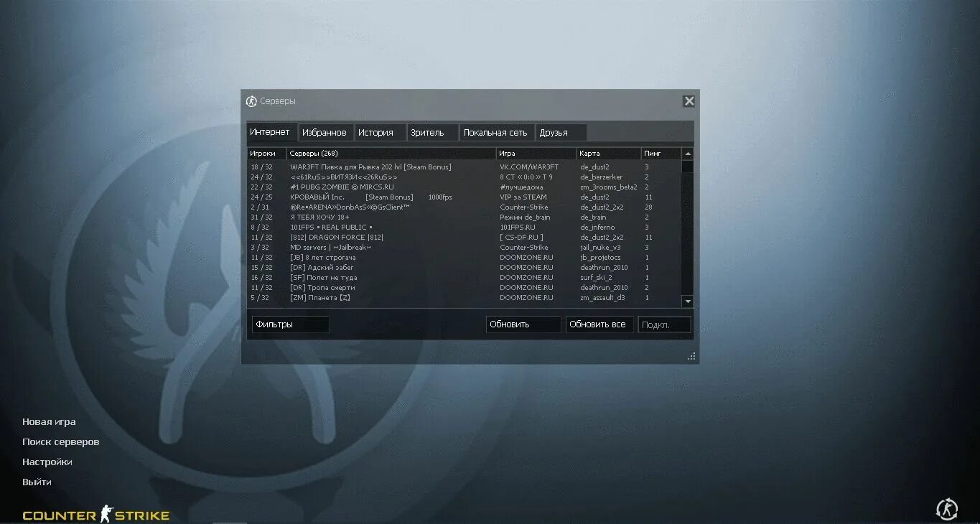Select server [DR] Тропа смерти

coord(464,288)
